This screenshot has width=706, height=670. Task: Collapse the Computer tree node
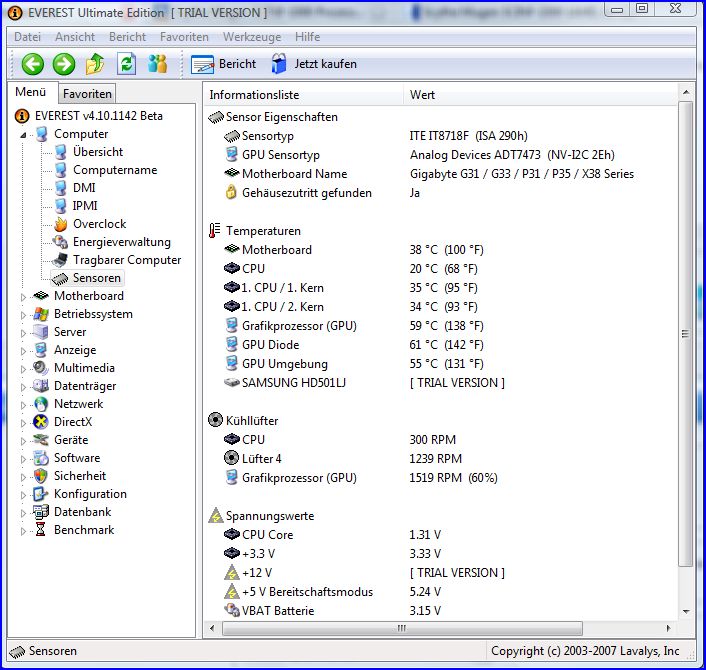(x=23, y=135)
